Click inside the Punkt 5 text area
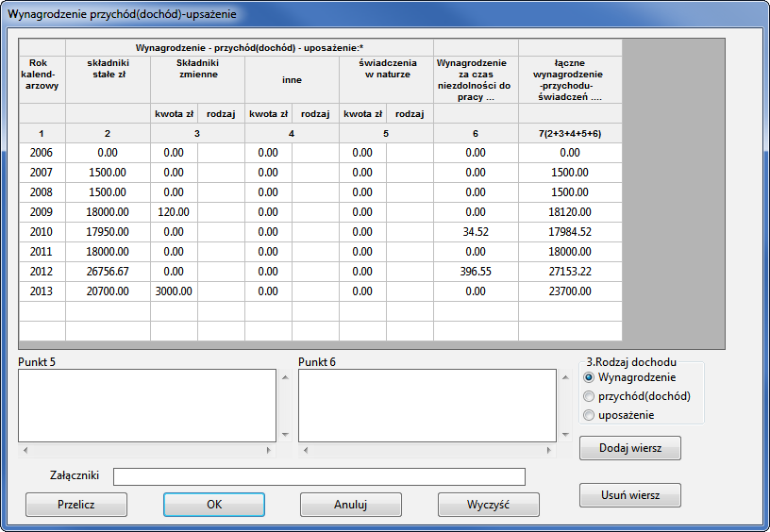The height and width of the screenshot is (532, 770). click(146, 405)
